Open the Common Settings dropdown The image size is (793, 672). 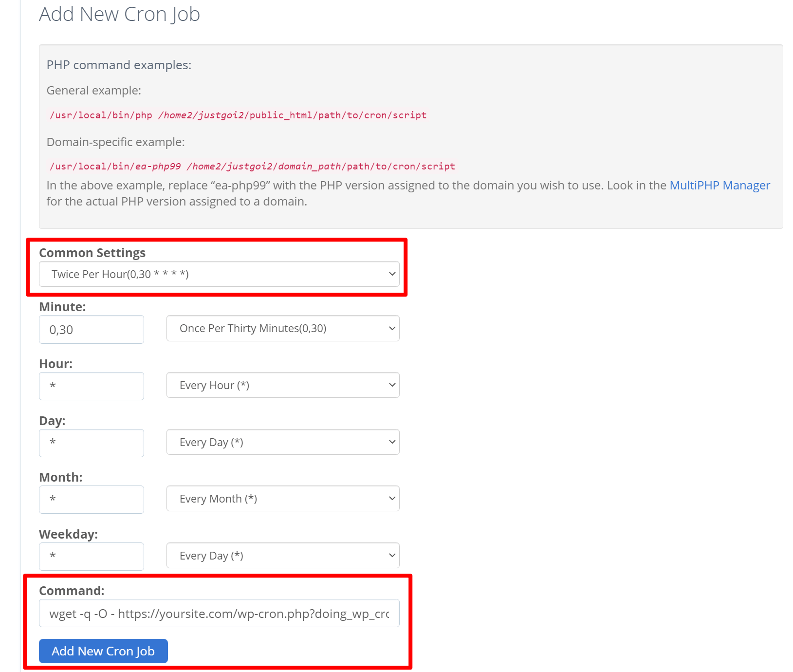219,274
